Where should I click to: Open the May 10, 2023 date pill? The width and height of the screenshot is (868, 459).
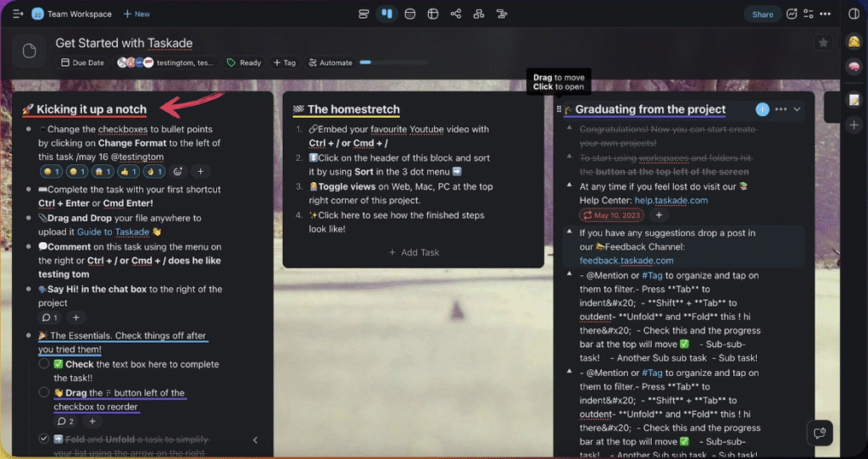(612, 215)
